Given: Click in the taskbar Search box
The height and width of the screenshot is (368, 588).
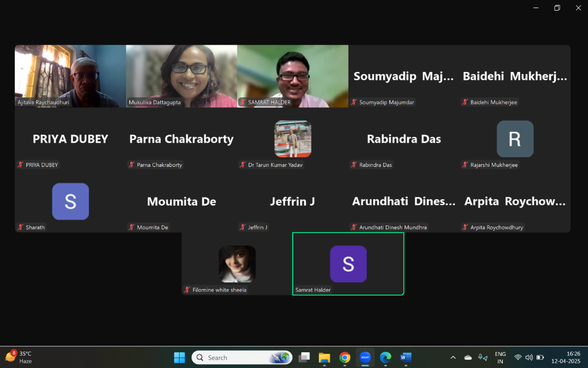Looking at the screenshot, I should pyautogui.click(x=242, y=357).
